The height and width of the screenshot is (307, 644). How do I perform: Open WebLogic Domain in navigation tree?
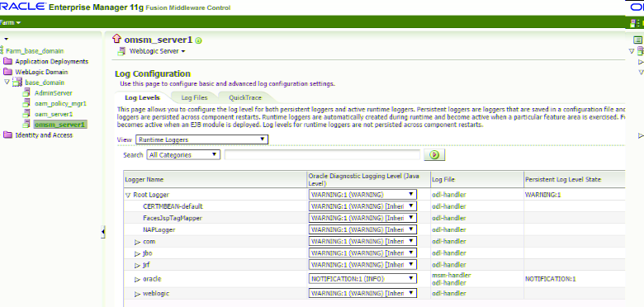click(41, 72)
